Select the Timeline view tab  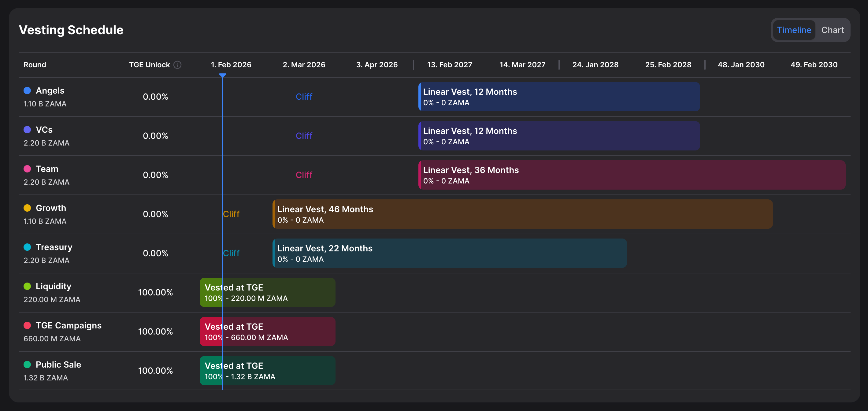pos(794,30)
